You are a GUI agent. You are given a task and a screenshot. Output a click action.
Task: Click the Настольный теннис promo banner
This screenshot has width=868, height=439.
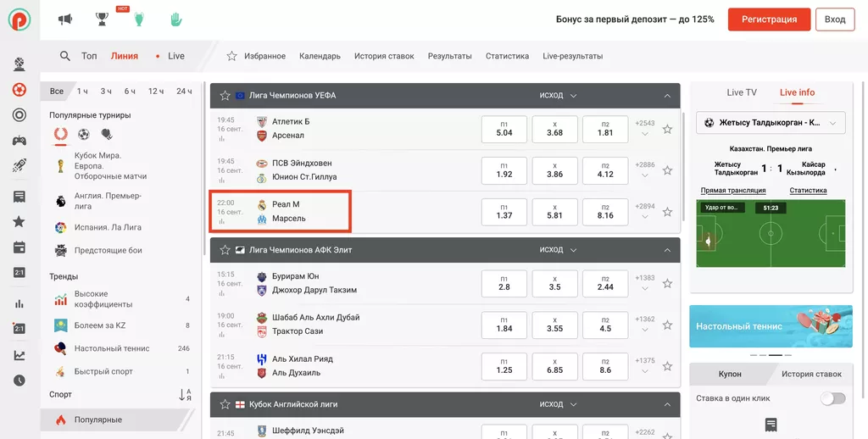(x=770, y=326)
